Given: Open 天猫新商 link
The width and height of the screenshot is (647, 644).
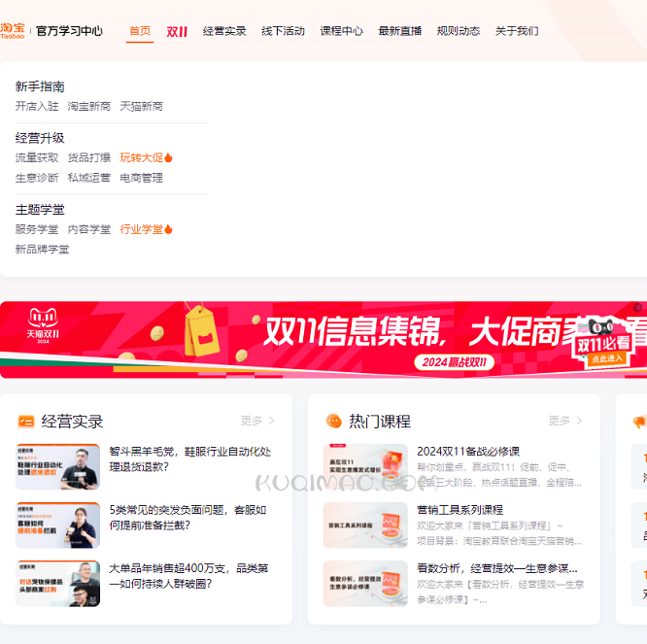Looking at the screenshot, I should [141, 107].
